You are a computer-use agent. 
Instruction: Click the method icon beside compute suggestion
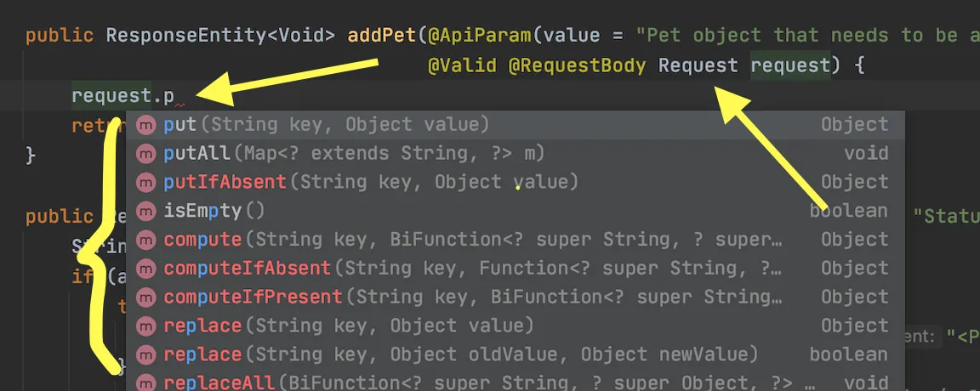(x=146, y=240)
